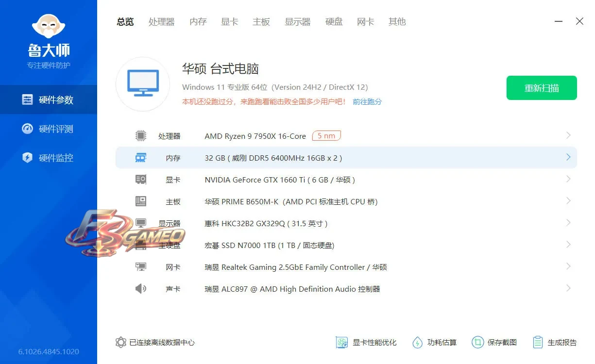Close the 鲁大师 window
The image size is (595, 364).
pos(579,21)
